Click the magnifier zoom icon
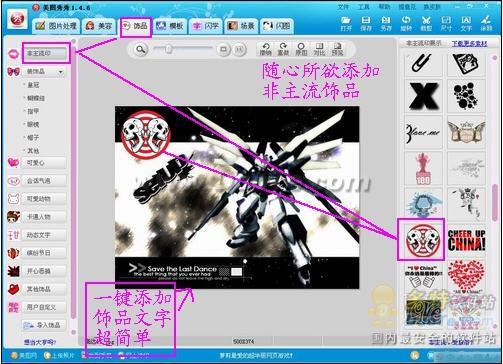 [x=141, y=49]
